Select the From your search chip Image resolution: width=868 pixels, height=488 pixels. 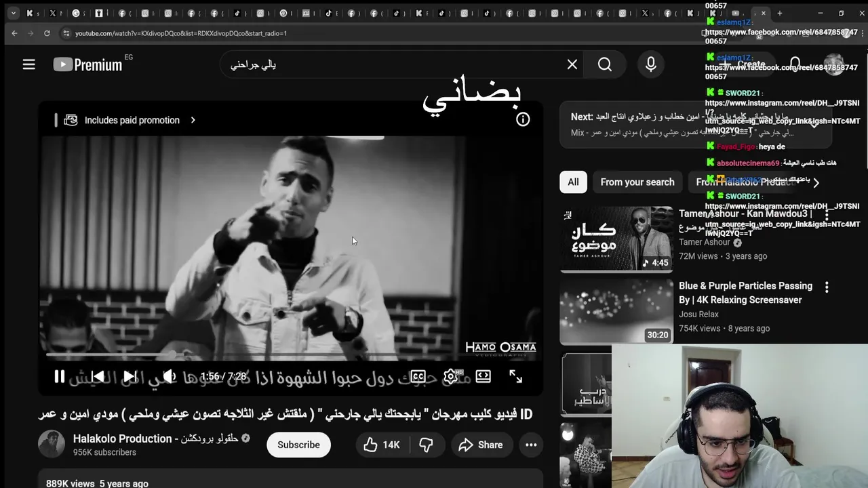[x=637, y=182]
